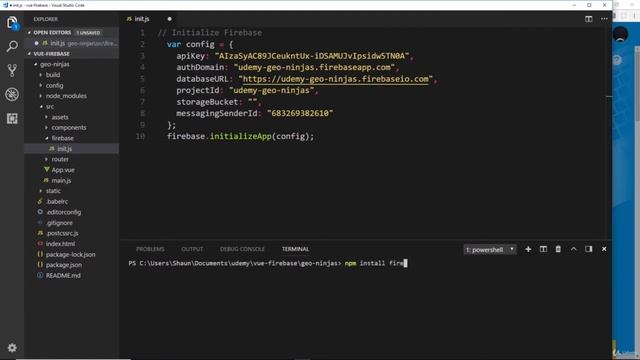Click the EXPLORER panel title
The image size is (640, 360).
pyautogui.click(x=45, y=19)
